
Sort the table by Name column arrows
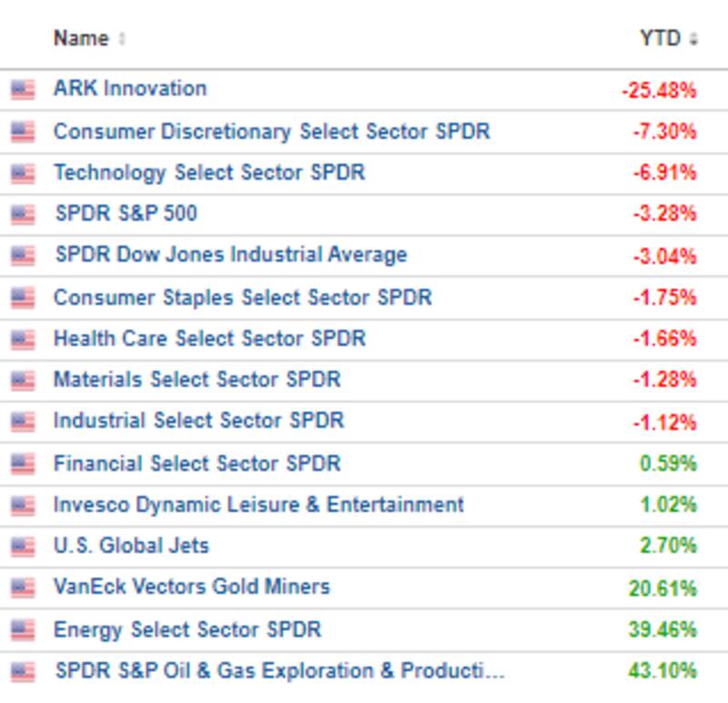click(x=122, y=38)
